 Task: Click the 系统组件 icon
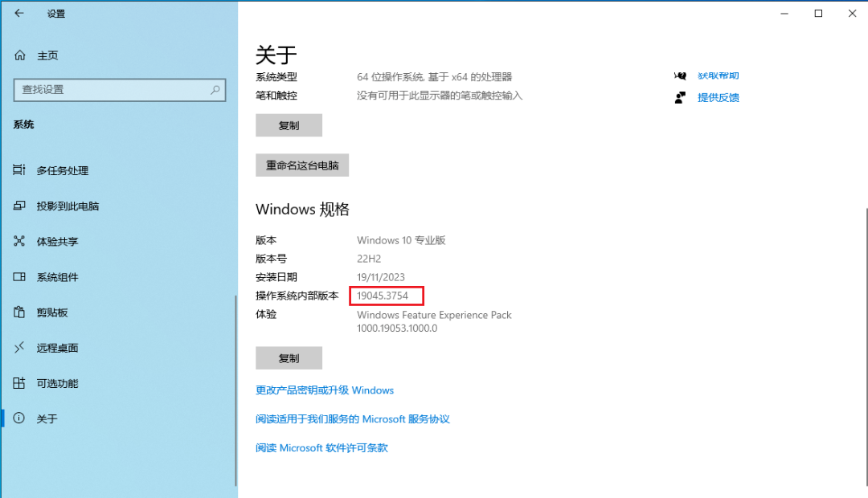[x=19, y=276]
